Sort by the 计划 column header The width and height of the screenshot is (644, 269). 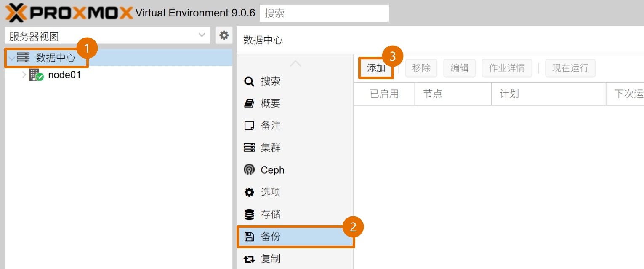(x=548, y=94)
